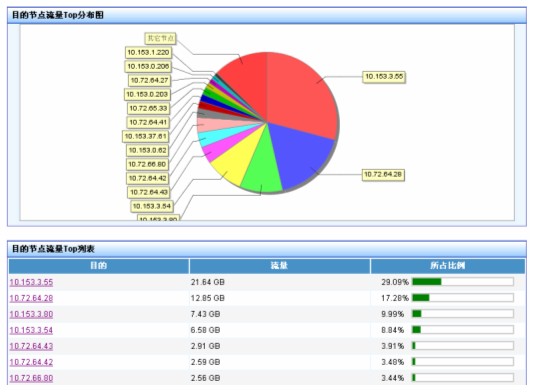Click the 其它节点 chart label
The width and height of the screenshot is (534, 392).
pyautogui.click(x=161, y=38)
